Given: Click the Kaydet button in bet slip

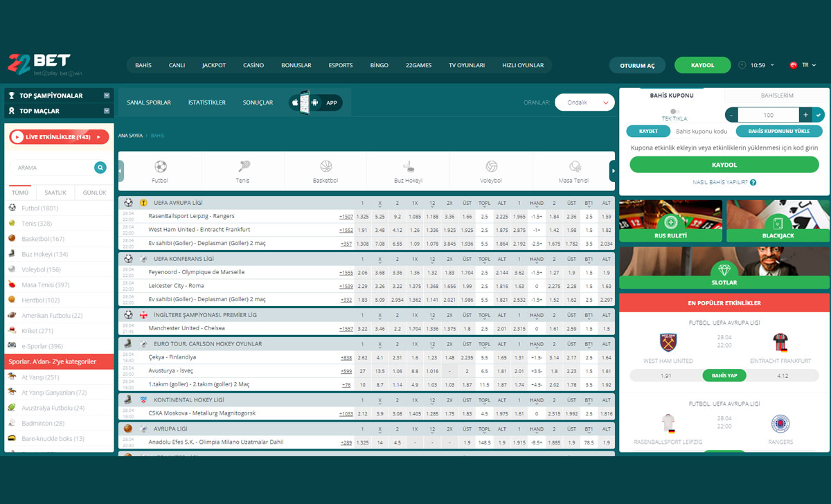Looking at the screenshot, I should click(648, 131).
